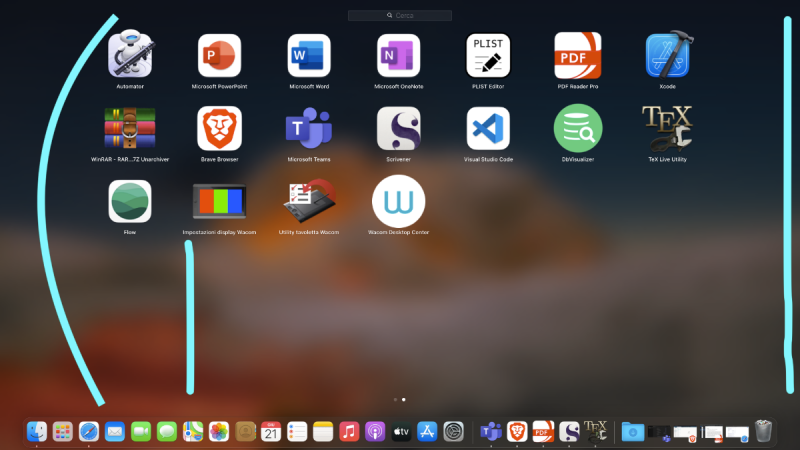This screenshot has width=800, height=450.
Task: Open Microsoft Teams in Launchpad grid
Action: [309, 128]
